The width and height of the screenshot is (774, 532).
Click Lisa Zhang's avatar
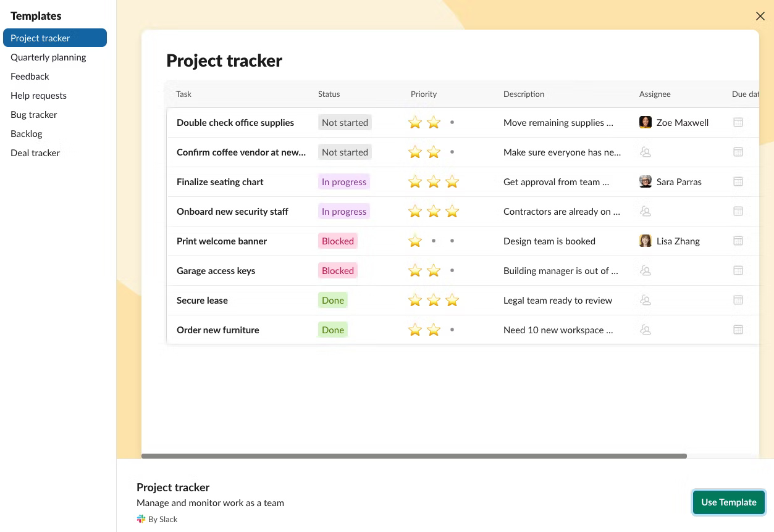point(645,241)
